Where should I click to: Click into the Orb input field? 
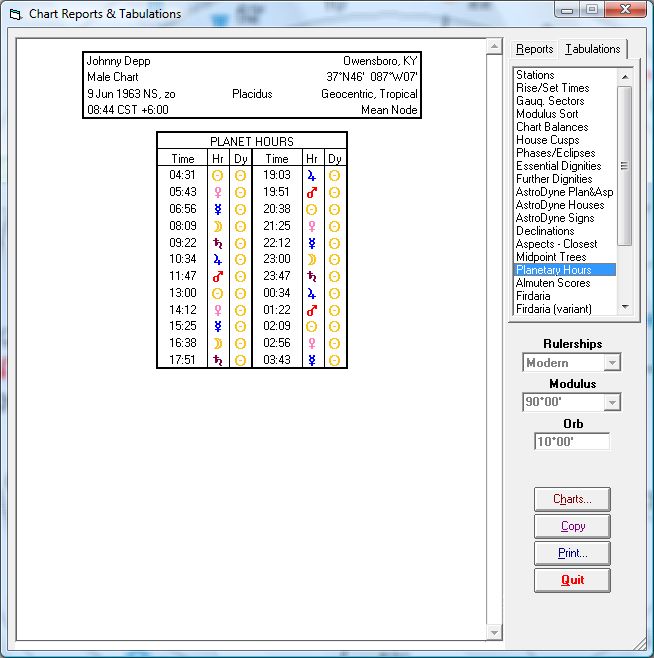572,441
